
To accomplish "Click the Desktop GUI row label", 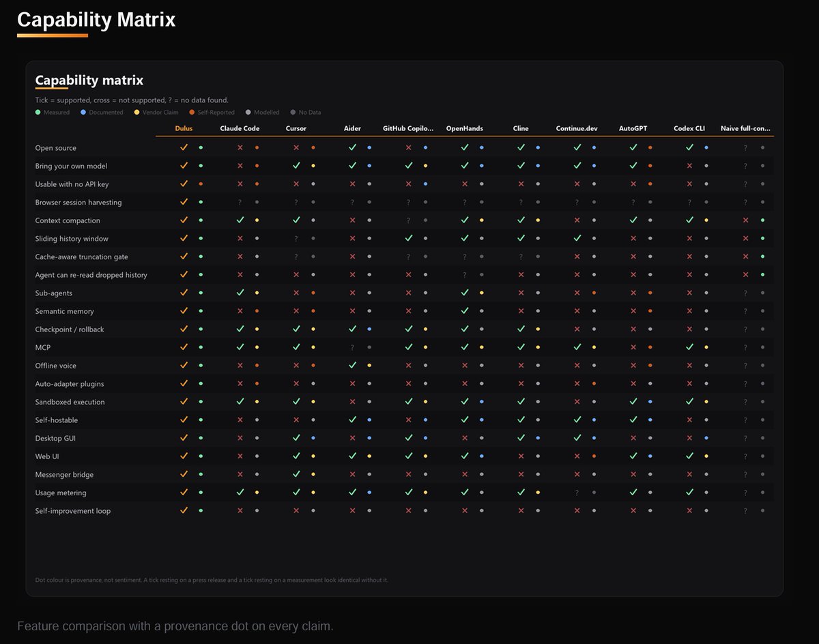I will coord(55,438).
